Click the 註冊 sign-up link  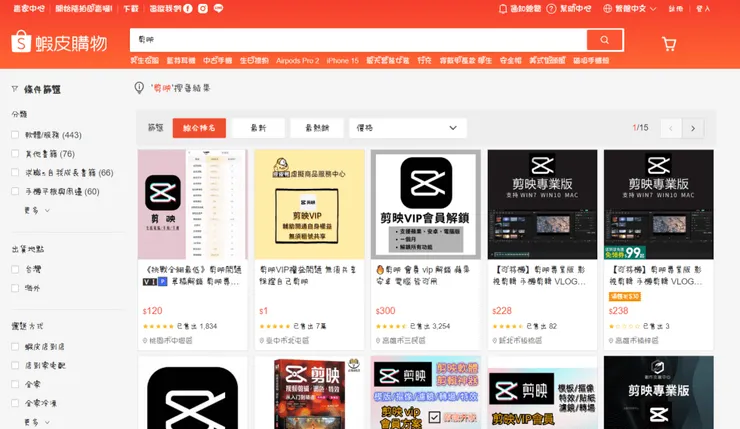(x=676, y=8)
